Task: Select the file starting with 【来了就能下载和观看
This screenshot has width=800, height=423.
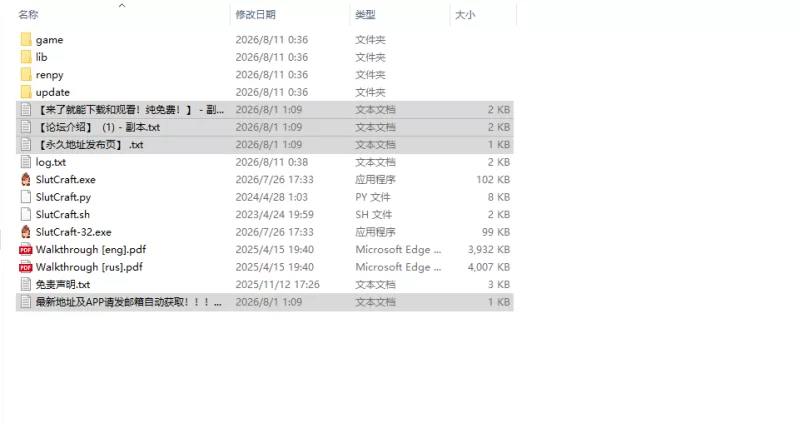Action: [130, 110]
